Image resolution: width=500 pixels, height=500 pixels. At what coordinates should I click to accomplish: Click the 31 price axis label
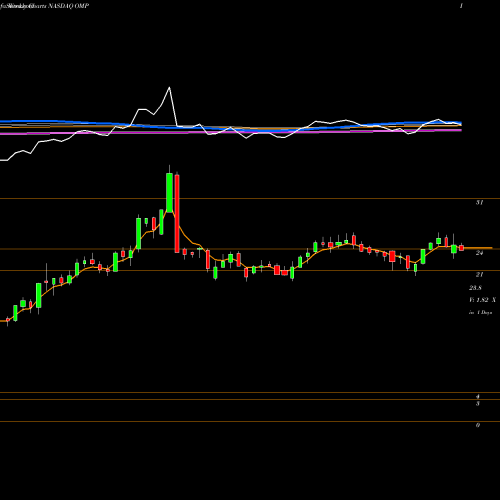pos(479,202)
